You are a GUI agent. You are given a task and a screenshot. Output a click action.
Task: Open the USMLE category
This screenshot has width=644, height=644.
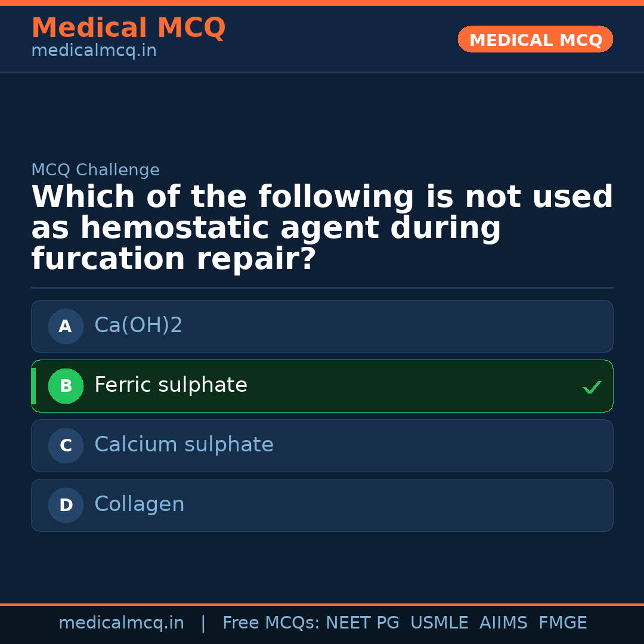439,623
